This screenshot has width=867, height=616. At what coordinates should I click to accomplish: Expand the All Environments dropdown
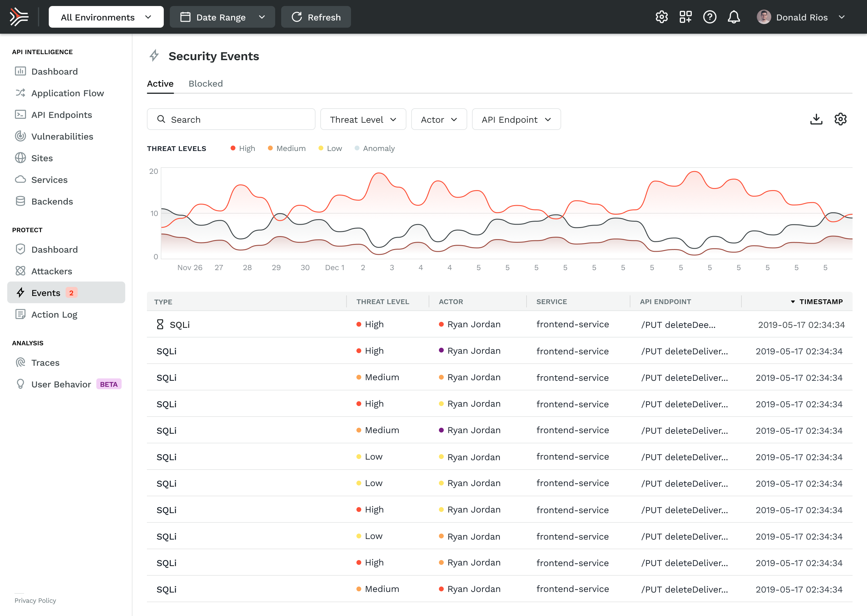tap(106, 17)
